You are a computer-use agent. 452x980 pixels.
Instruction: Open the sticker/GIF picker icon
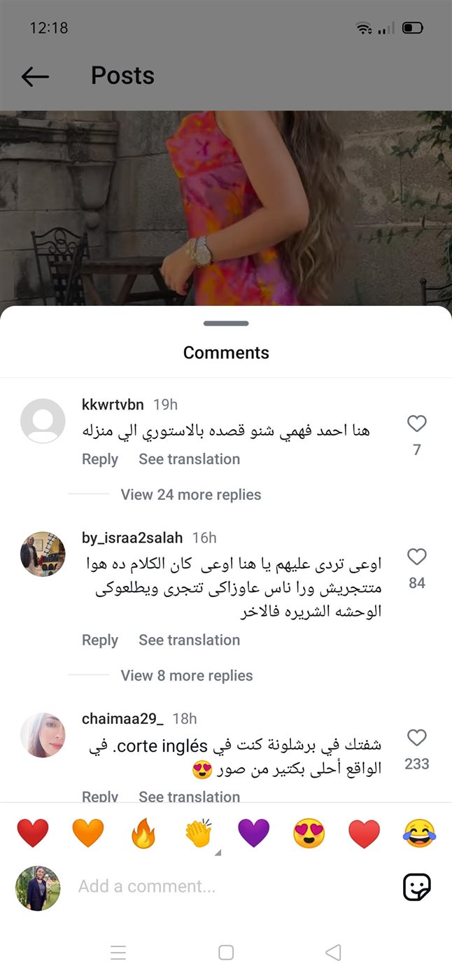417,887
